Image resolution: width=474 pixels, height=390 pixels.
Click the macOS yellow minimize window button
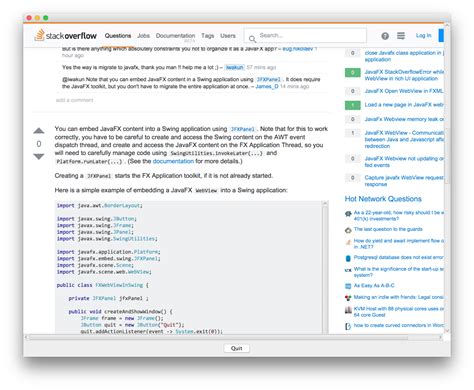point(37,18)
